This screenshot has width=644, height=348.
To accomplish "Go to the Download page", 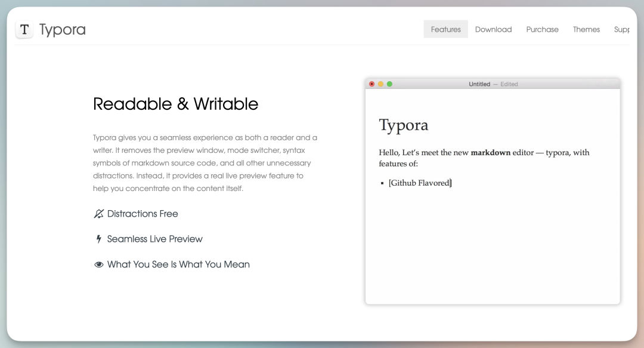I will pos(493,29).
